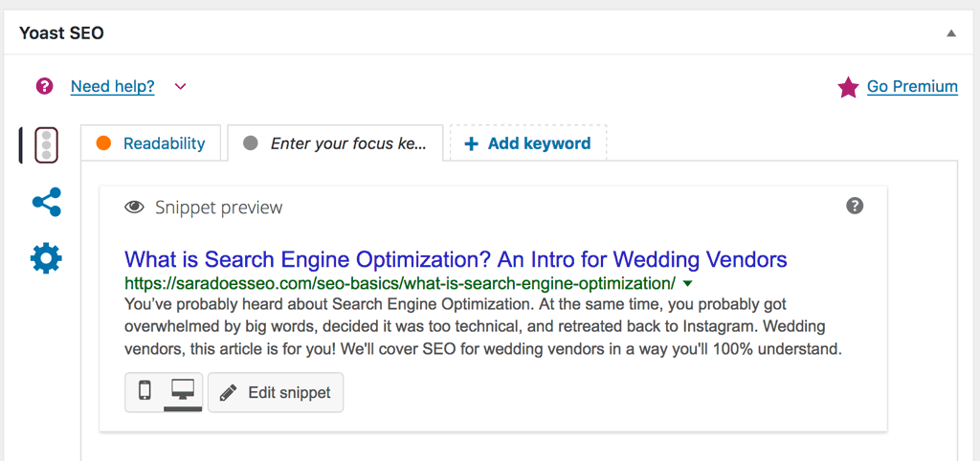Open the traffic light content optimization panel
The height and width of the screenshot is (461, 980).
point(46,145)
